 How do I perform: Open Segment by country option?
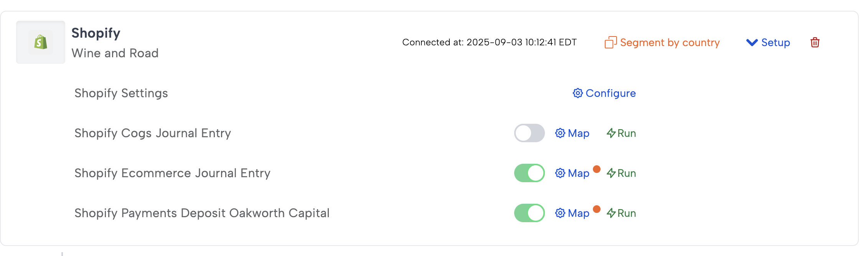tap(670, 42)
